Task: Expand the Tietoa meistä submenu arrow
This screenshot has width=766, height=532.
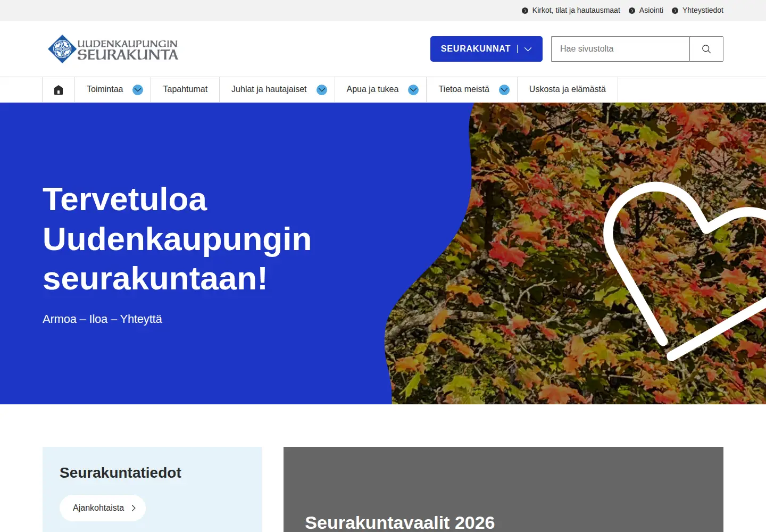Action: [x=504, y=90]
